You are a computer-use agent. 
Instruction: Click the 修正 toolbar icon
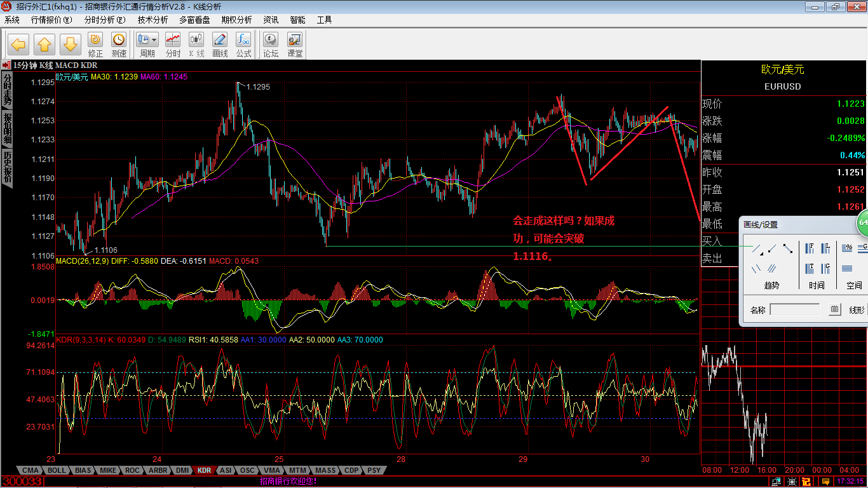pos(95,44)
